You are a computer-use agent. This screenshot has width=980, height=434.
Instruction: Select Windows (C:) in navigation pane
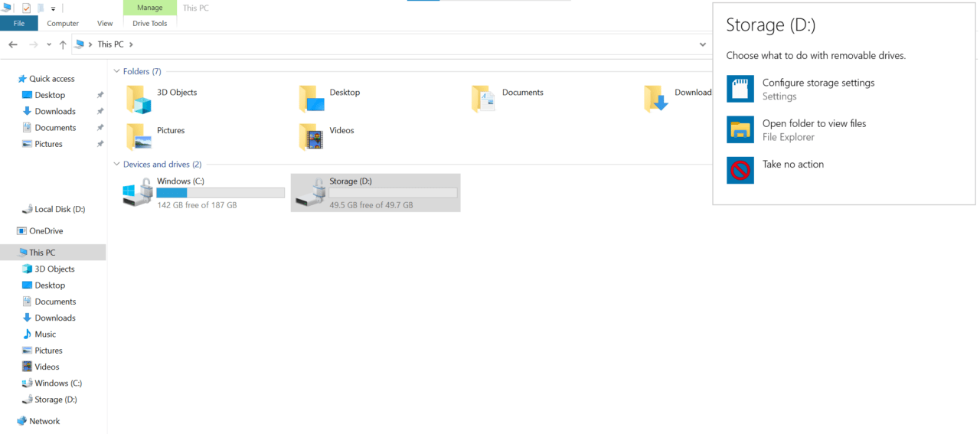click(58, 383)
